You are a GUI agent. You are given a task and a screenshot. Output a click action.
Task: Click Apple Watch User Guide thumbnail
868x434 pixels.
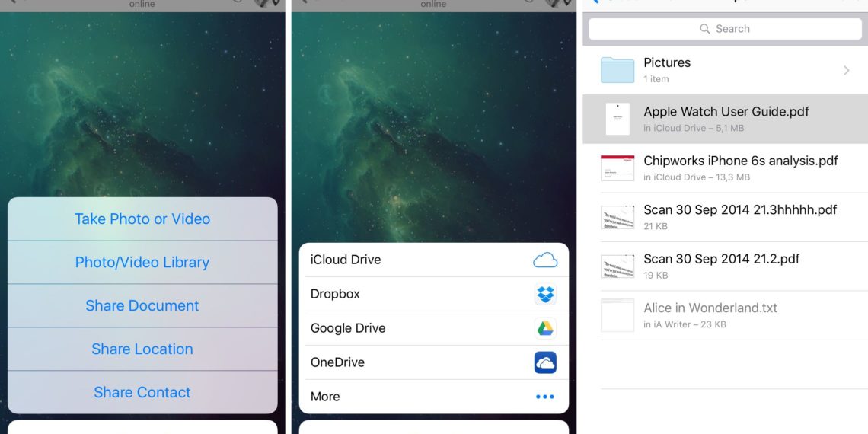pos(617,119)
